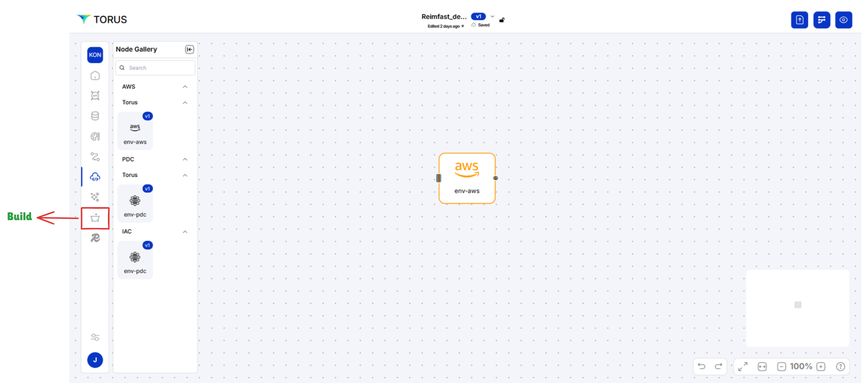Collapse the IAC section chevron
Viewport: 868px width, 390px height.
pyautogui.click(x=185, y=232)
